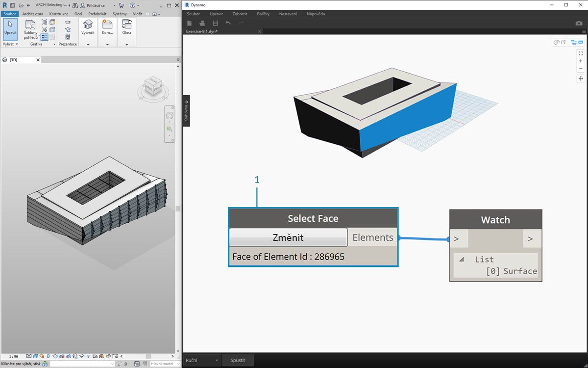Click the Revit vertical scrollbar thumb in 3D view
Screen dimensions: 588x368
tap(178, 209)
